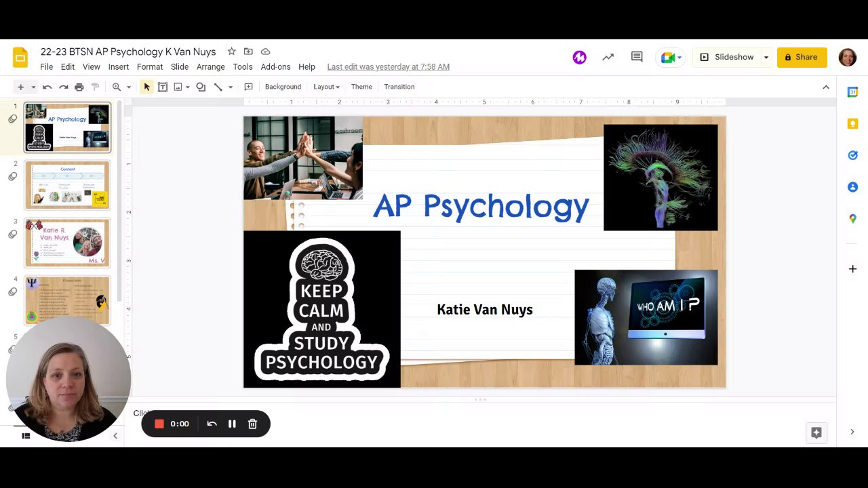868x488 pixels.
Task: Expand the Line tool dropdown arrow
Action: (231, 87)
